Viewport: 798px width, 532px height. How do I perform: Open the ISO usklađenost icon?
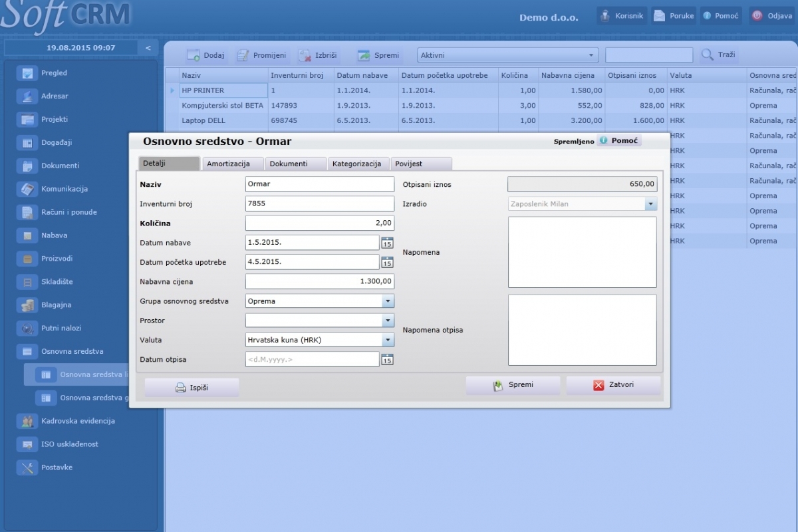click(x=27, y=444)
